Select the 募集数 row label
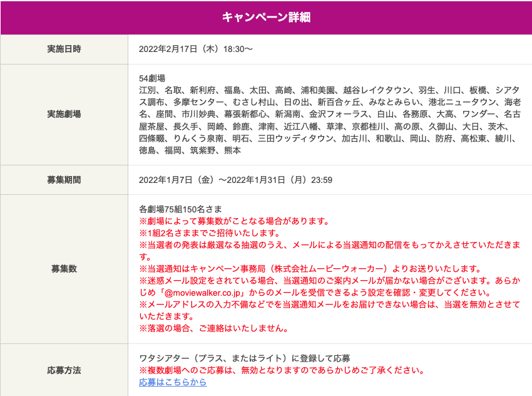The width and height of the screenshot is (532, 396). pyautogui.click(x=64, y=269)
